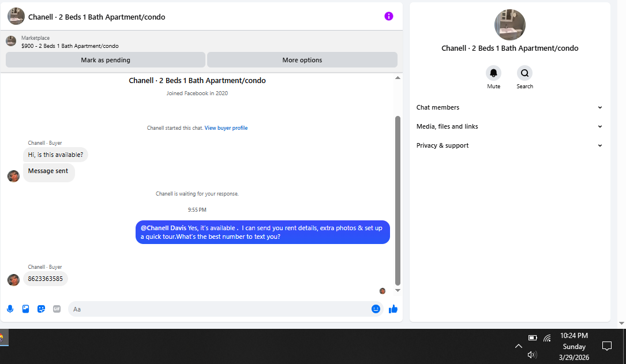The image size is (626, 364).
Task: Open the battery status tray icon
Action: (x=533, y=337)
